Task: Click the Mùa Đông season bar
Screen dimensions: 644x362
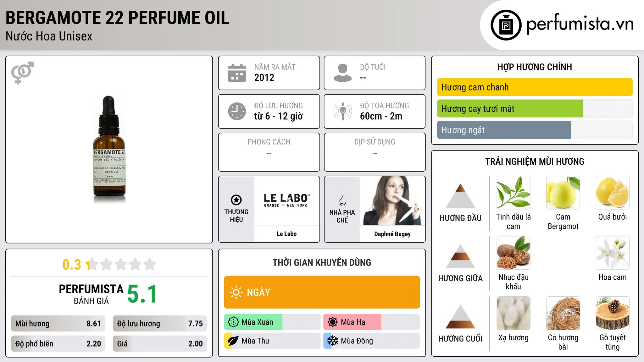Action: point(372,341)
